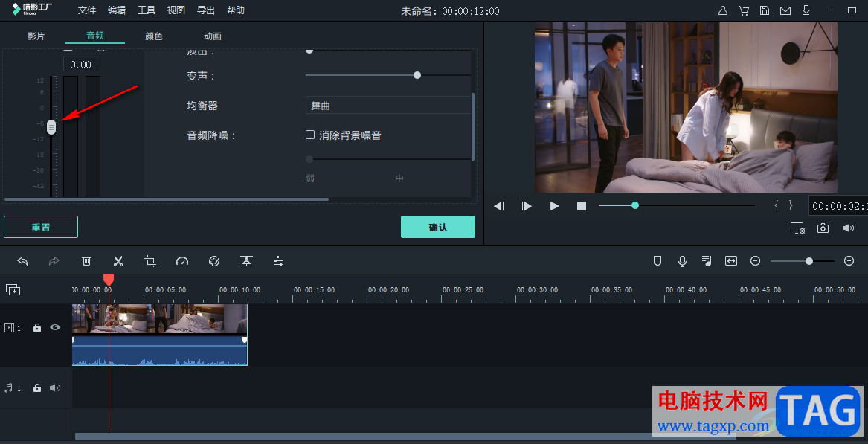Image resolution: width=868 pixels, height=444 pixels.
Task: Switch to the 音频 tab
Action: pyautogui.click(x=95, y=36)
